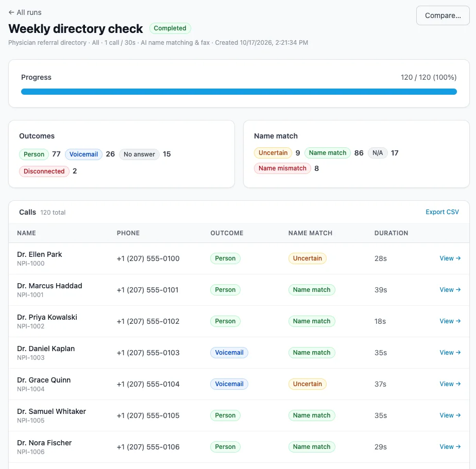Viewport: 476px width, 469px height.
Task: Go back to All runs
Action: click(25, 12)
